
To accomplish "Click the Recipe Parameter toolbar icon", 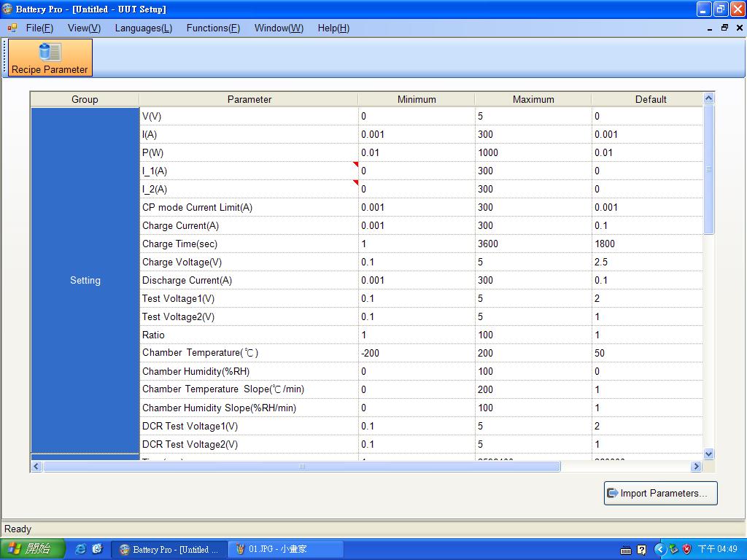I will (x=50, y=57).
